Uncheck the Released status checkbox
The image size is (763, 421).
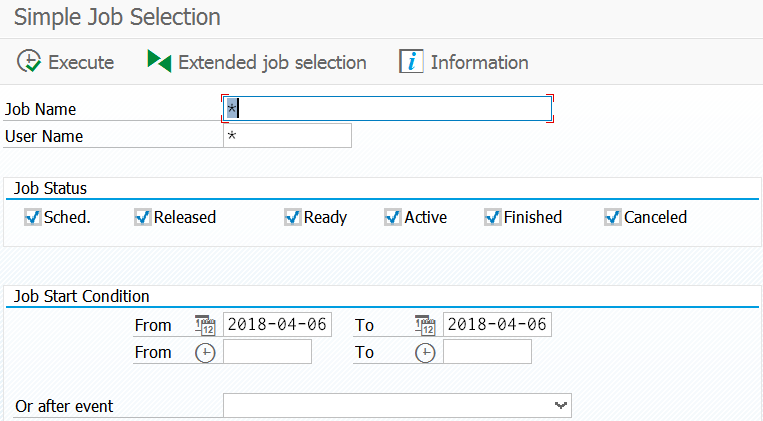pos(143,217)
